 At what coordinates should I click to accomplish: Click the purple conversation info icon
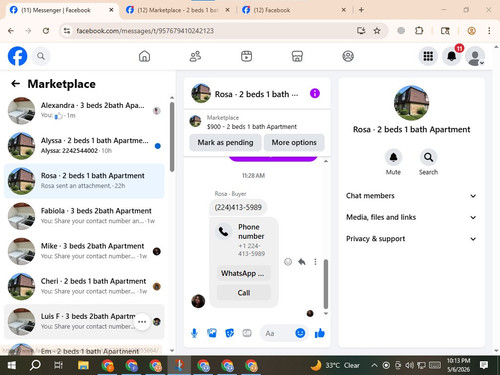[x=315, y=93]
